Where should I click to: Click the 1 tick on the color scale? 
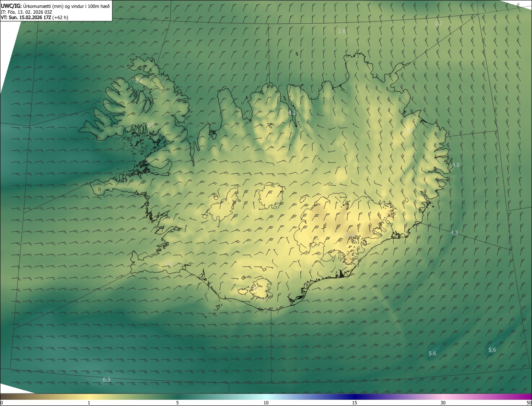[x=89, y=403]
